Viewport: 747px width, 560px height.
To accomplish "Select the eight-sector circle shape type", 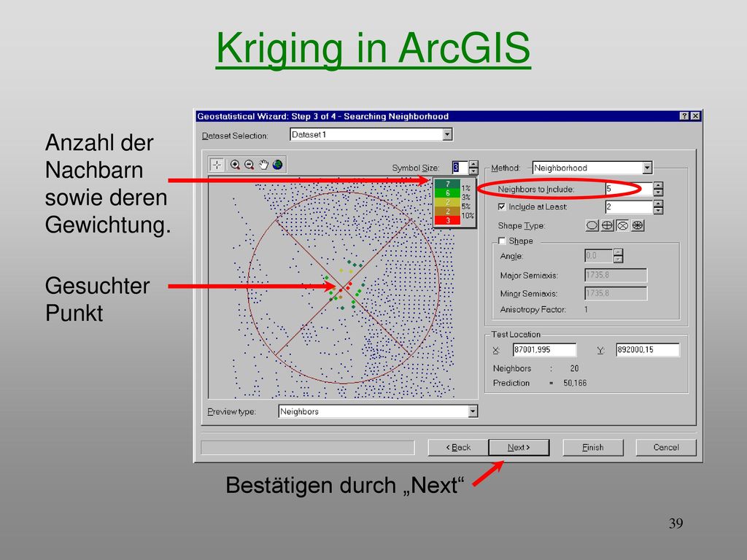I will click(638, 225).
